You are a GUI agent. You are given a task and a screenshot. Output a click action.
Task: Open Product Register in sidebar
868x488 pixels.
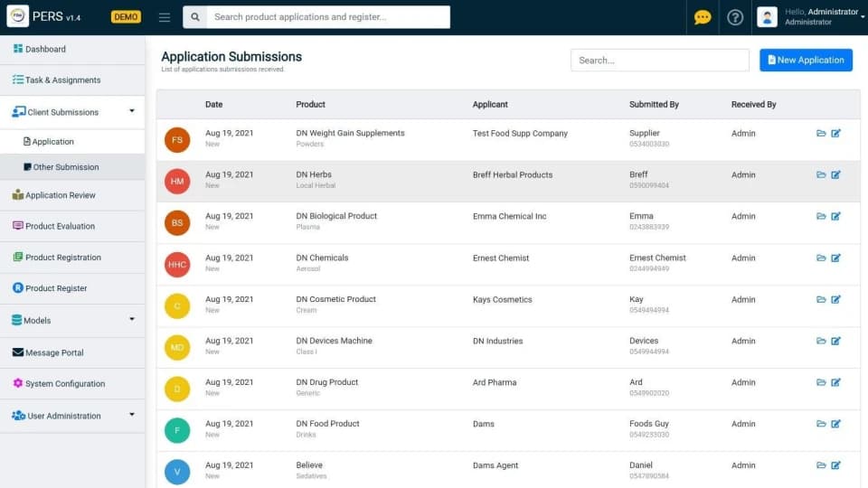pyautogui.click(x=72, y=288)
